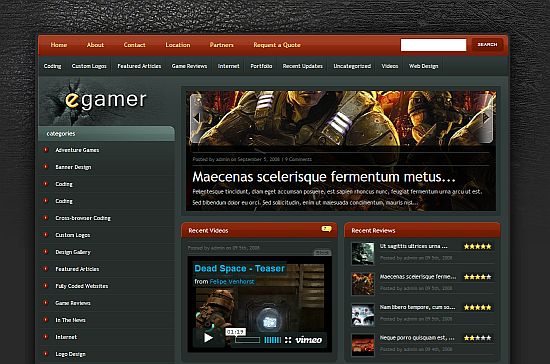Open Felipe Venhorst's Vimeo profile link
Screen dimensions: 550x364
[x=232, y=282]
